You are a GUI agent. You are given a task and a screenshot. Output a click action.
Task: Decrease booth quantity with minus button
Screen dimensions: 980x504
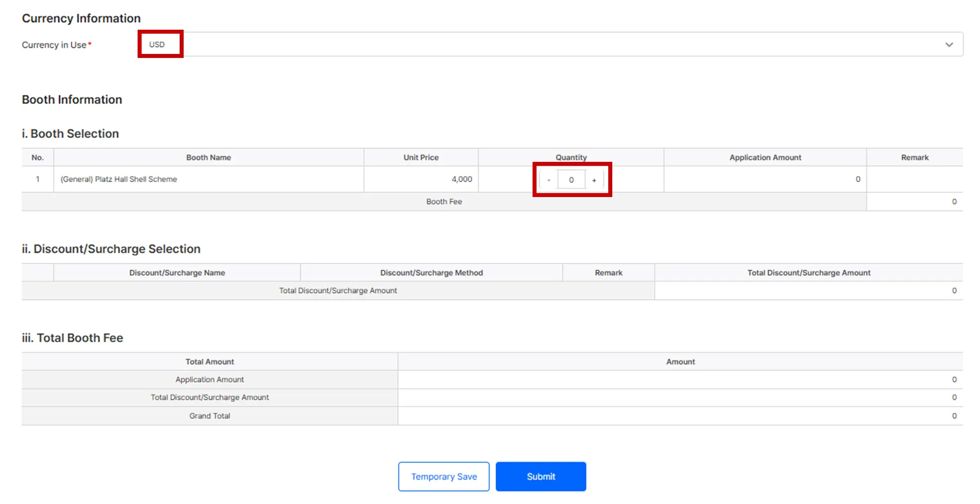coord(548,180)
